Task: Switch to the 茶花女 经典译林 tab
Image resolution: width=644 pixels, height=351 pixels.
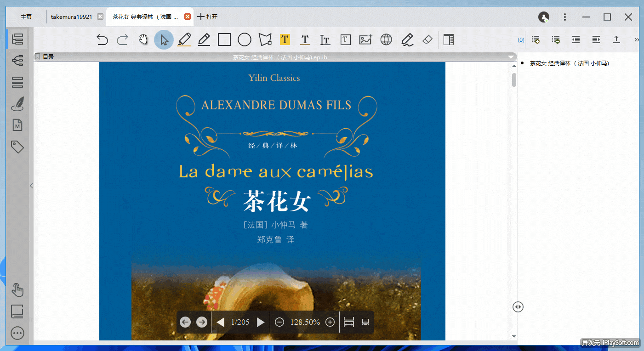Action: [145, 17]
